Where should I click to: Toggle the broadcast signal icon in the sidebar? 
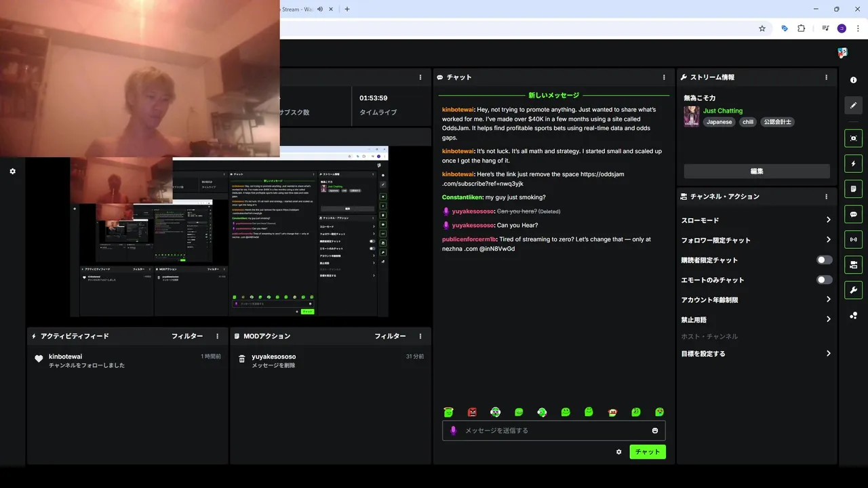853,239
